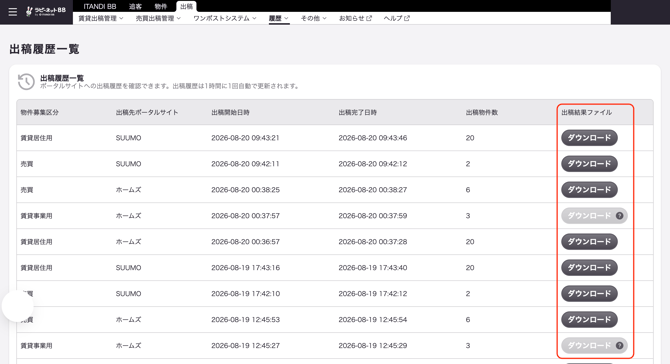Click help icon in 12:45:27 row
The width and height of the screenshot is (670, 364).
click(x=619, y=346)
